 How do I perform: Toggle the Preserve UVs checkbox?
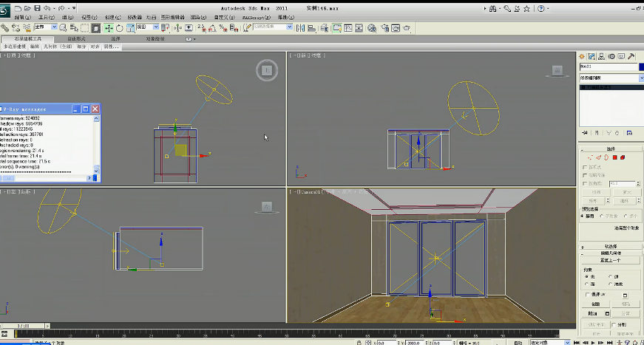[586, 294]
